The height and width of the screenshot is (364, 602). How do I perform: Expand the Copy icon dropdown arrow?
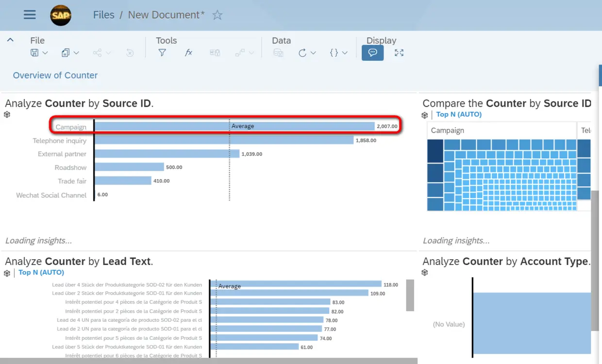[x=76, y=53]
